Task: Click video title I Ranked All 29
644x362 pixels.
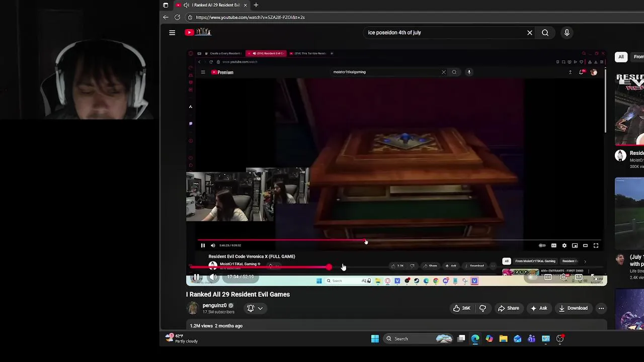Action: (x=238, y=294)
